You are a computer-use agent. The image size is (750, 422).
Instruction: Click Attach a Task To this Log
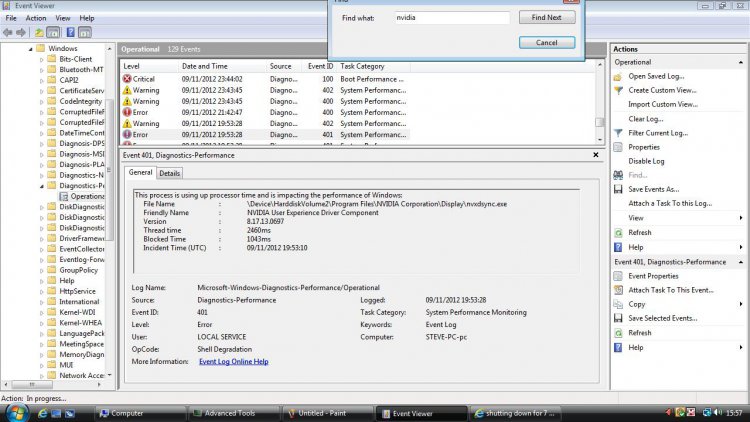(x=670, y=203)
